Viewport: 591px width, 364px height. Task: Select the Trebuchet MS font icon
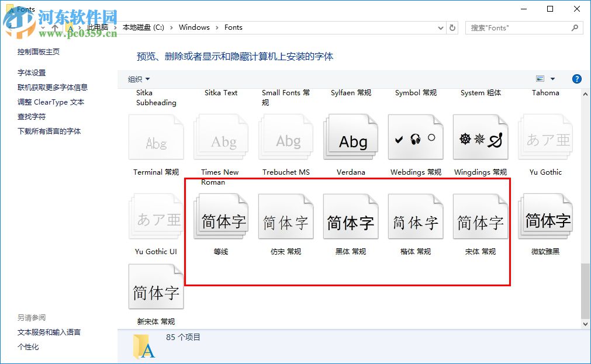285,137
